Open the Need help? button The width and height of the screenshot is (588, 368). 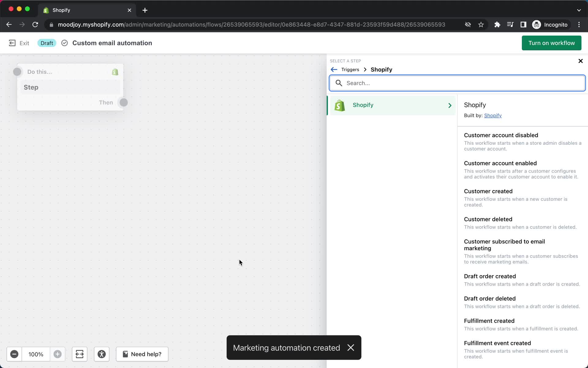point(142,354)
